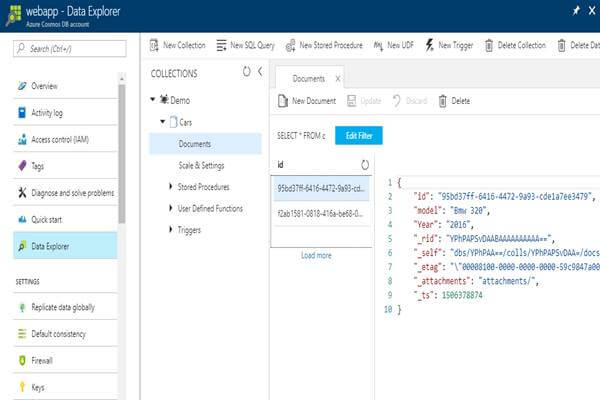Open Default consistency settings
600x400 pixels.
pos(65,334)
